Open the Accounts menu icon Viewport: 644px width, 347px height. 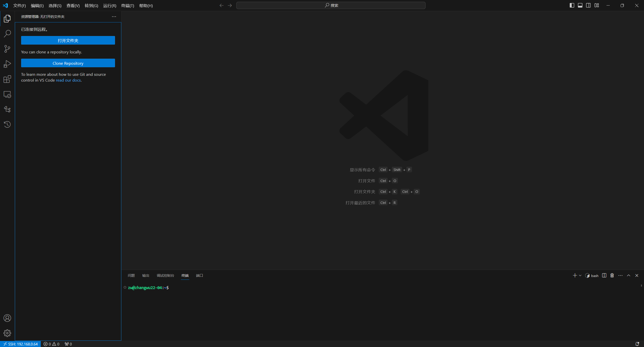coord(7,318)
